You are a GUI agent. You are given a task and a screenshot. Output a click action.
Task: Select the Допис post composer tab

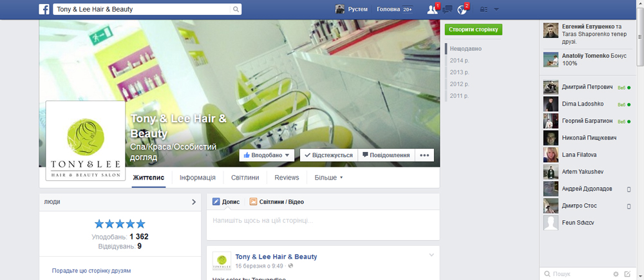click(226, 202)
